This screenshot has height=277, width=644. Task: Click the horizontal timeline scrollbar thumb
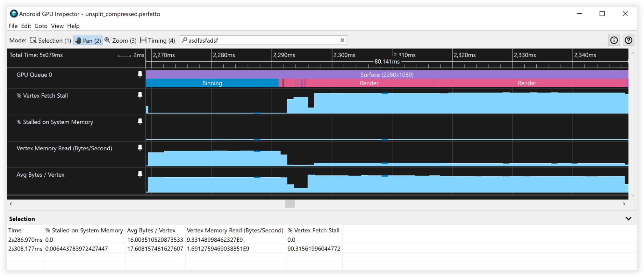[290, 204]
